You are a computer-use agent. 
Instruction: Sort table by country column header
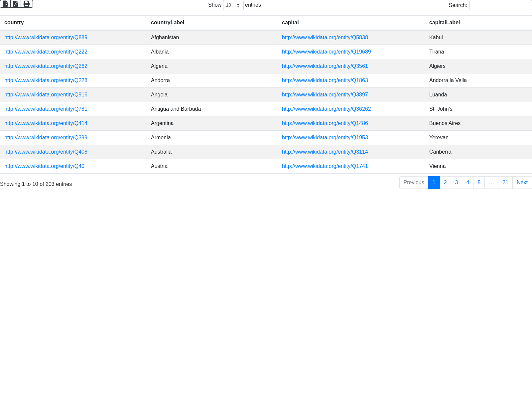click(x=14, y=23)
